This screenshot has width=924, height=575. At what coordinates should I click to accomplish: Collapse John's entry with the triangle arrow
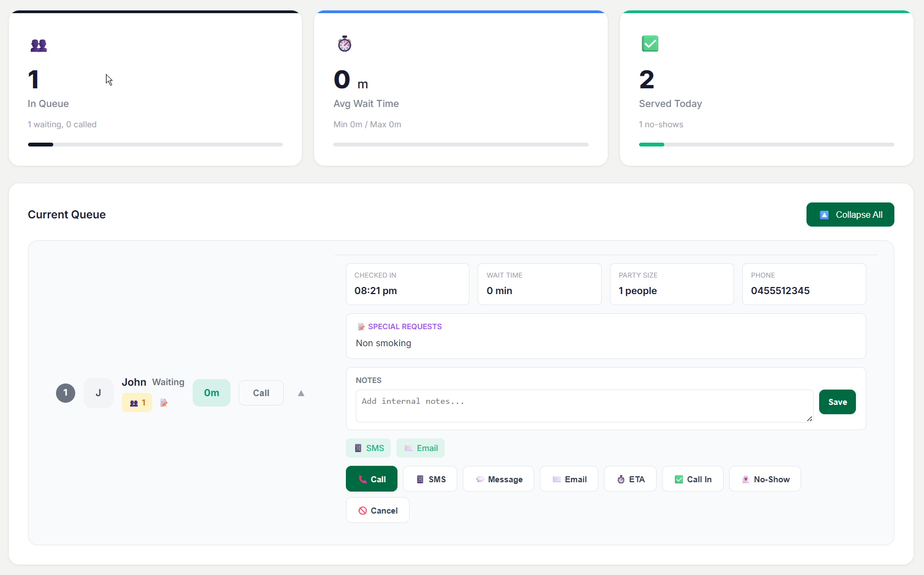pos(301,393)
